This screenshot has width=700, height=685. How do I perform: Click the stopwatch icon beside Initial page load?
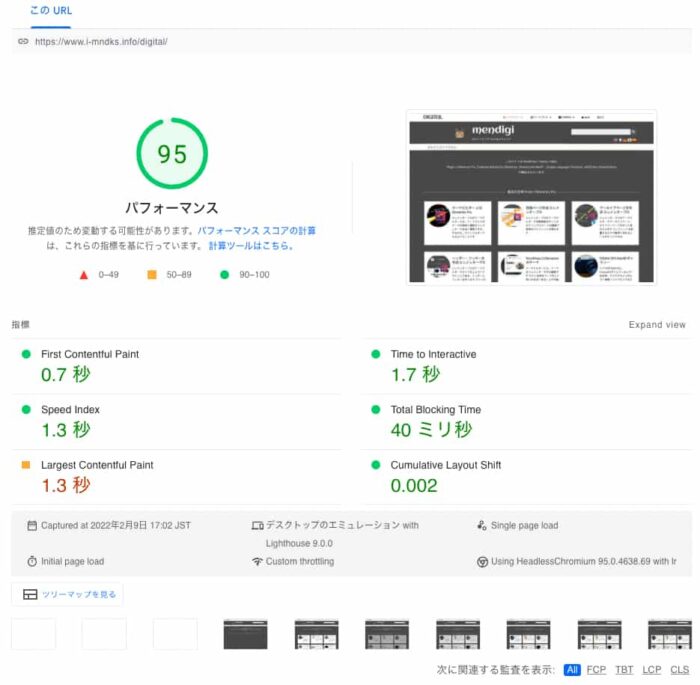tap(32, 561)
